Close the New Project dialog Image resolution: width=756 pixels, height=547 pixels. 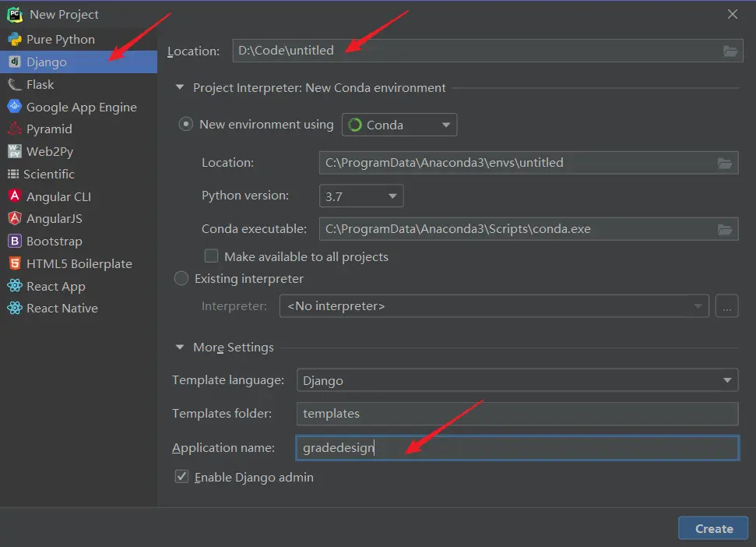tap(733, 15)
